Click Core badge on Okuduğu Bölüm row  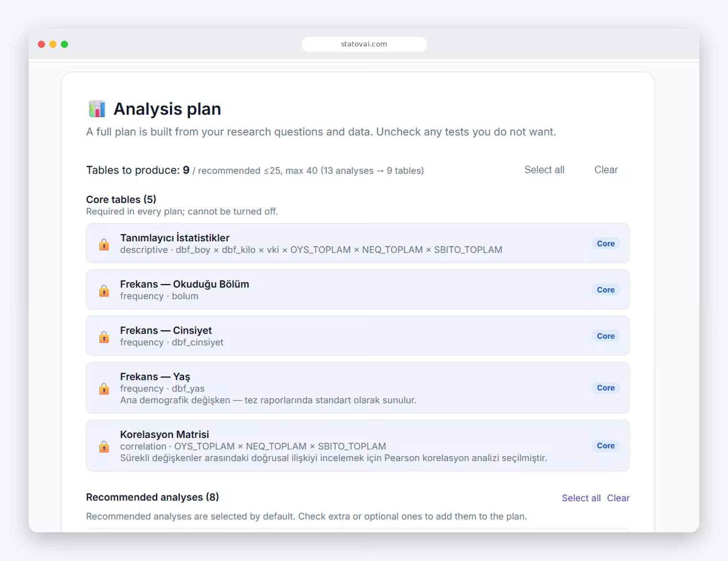coord(605,290)
